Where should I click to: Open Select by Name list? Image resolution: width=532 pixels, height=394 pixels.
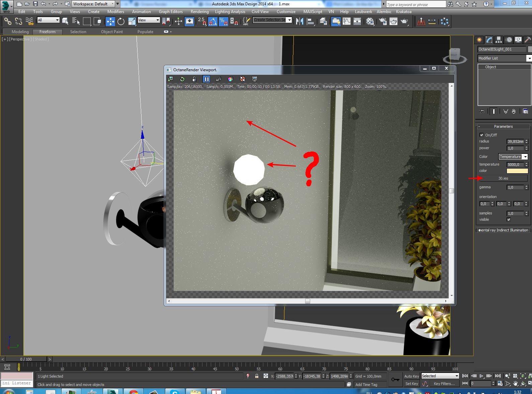76,22
